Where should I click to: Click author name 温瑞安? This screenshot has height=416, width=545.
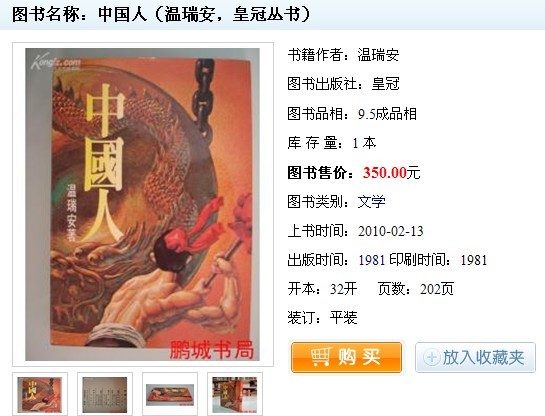(378, 55)
